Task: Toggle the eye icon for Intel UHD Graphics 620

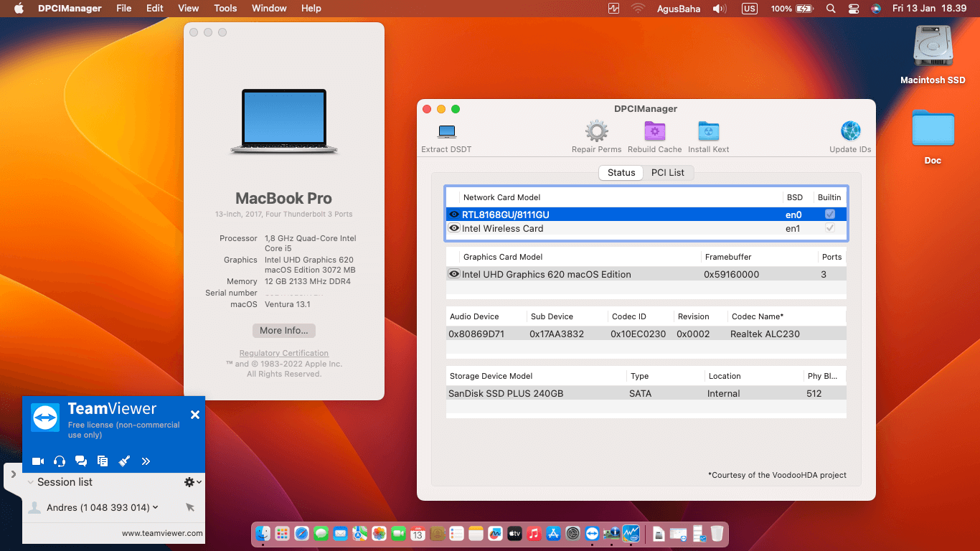Action: (x=454, y=274)
